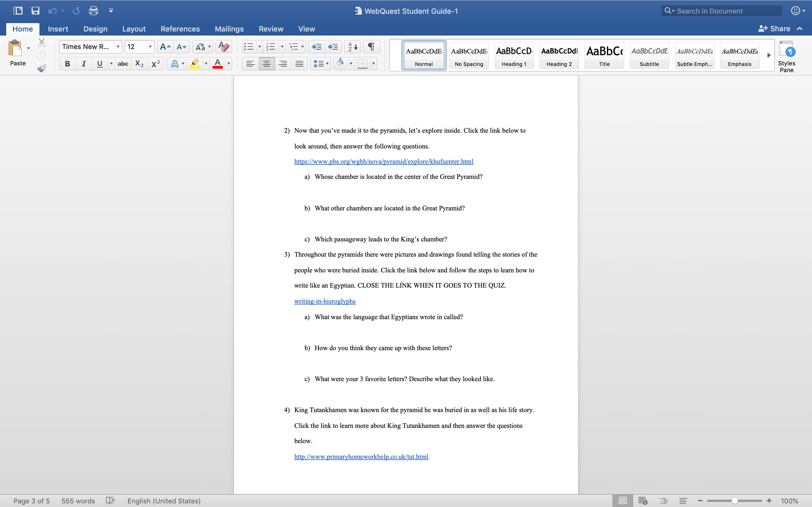Click the Save icon in title bar
The image size is (812, 507).
(35, 11)
